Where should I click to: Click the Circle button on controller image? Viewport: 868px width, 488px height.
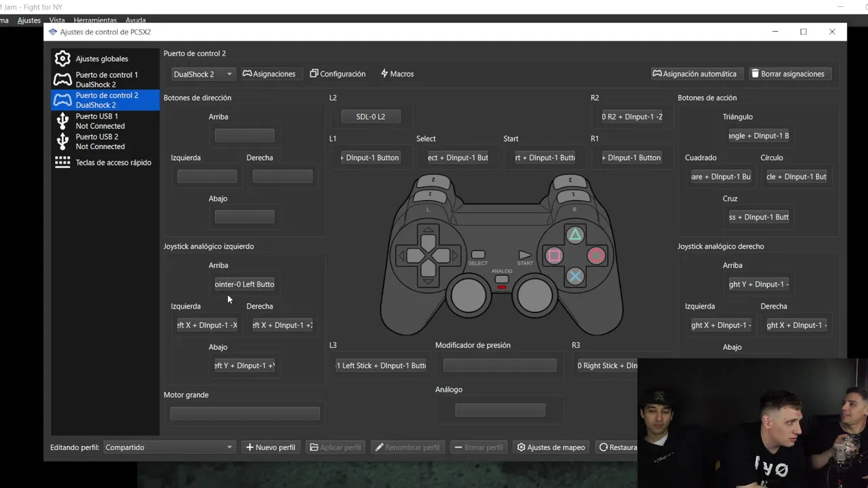(596, 256)
